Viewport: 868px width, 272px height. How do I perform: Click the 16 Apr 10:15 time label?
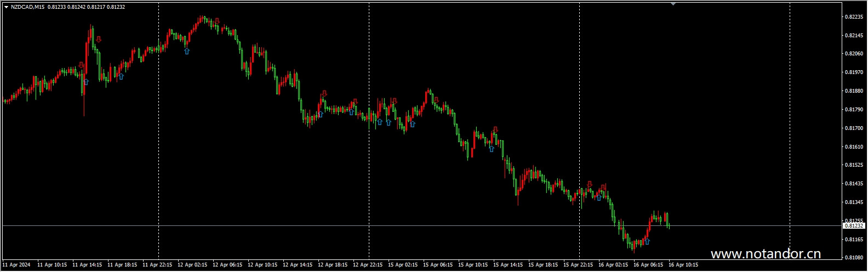[683, 265]
